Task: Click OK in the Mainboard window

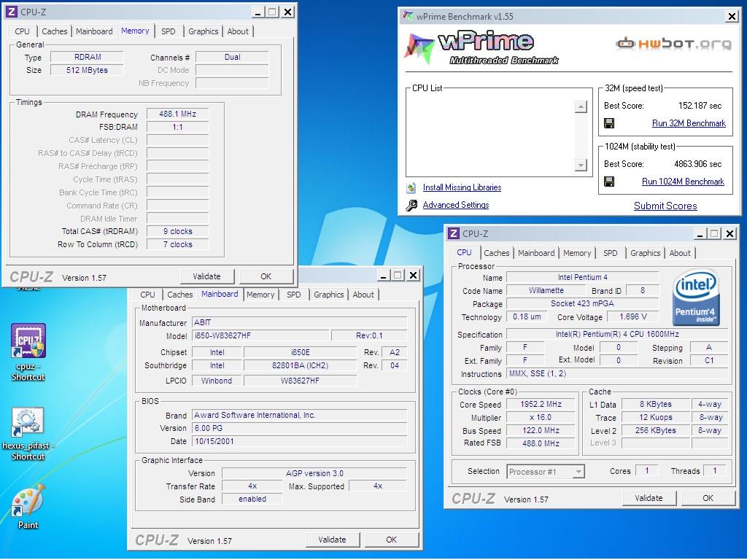Action: pyautogui.click(x=391, y=540)
